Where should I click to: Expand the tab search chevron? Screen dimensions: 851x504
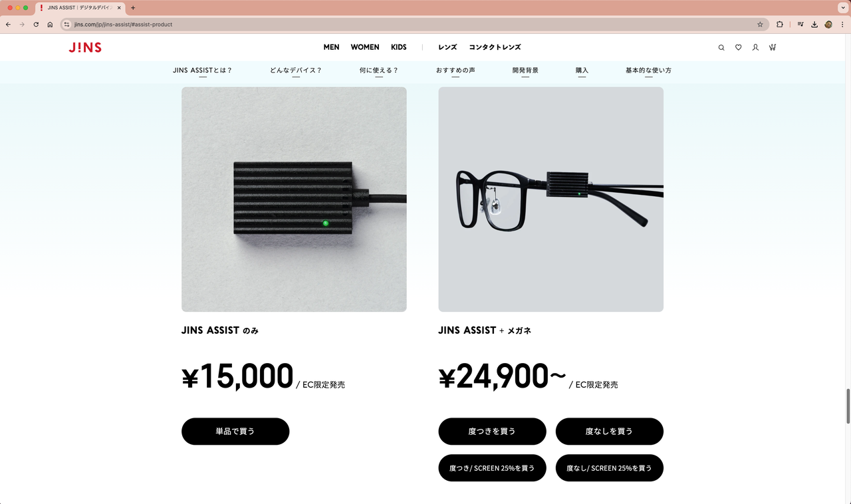[842, 7]
